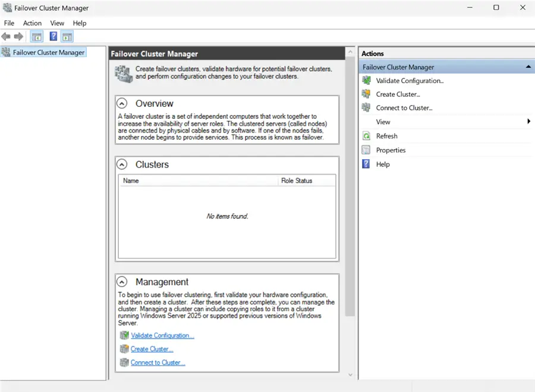Click the Forward arrow in the toolbar
Image resolution: width=535 pixels, height=392 pixels.
coord(18,36)
